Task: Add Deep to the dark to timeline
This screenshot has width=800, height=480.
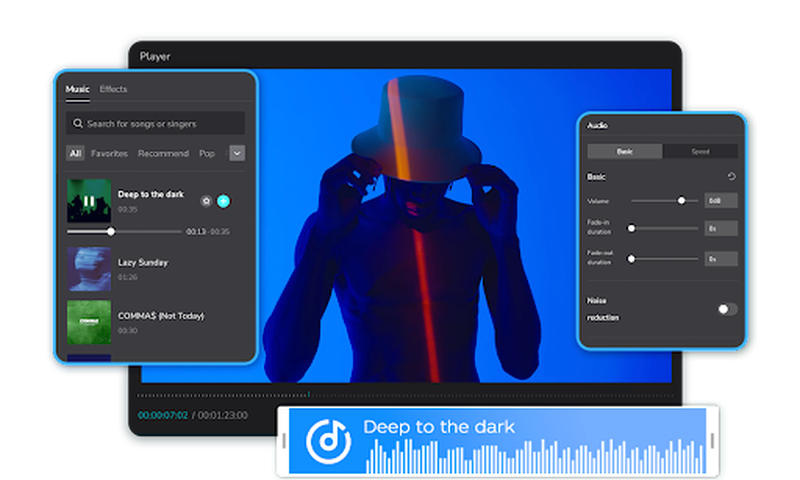Action: click(x=224, y=201)
